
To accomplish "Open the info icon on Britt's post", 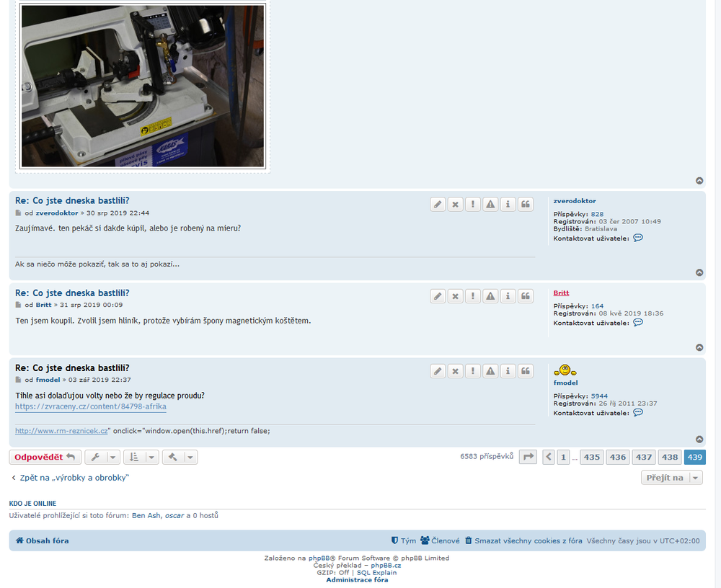I will point(508,296).
